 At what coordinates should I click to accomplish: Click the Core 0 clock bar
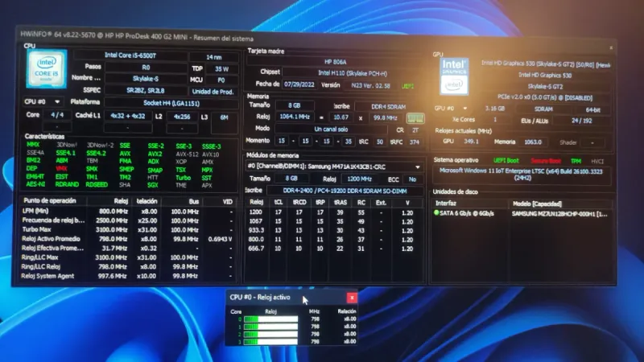coord(270,319)
